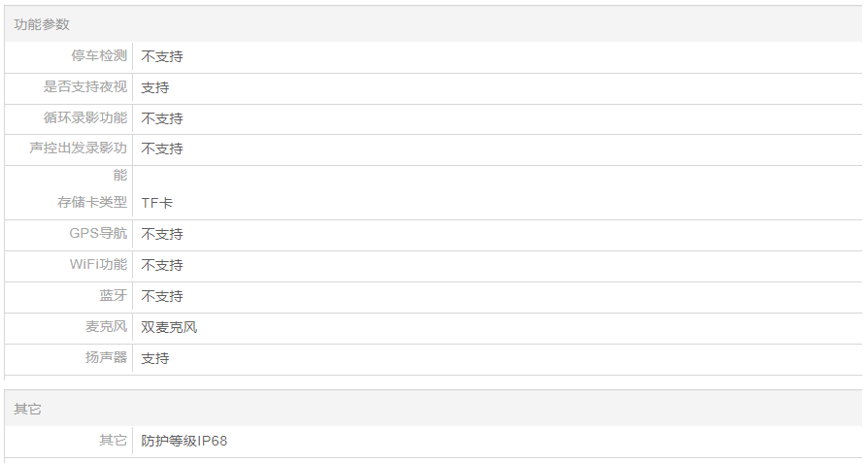Click the 其它 section header bar
Viewport: 868px width, 463px height.
pos(27,410)
